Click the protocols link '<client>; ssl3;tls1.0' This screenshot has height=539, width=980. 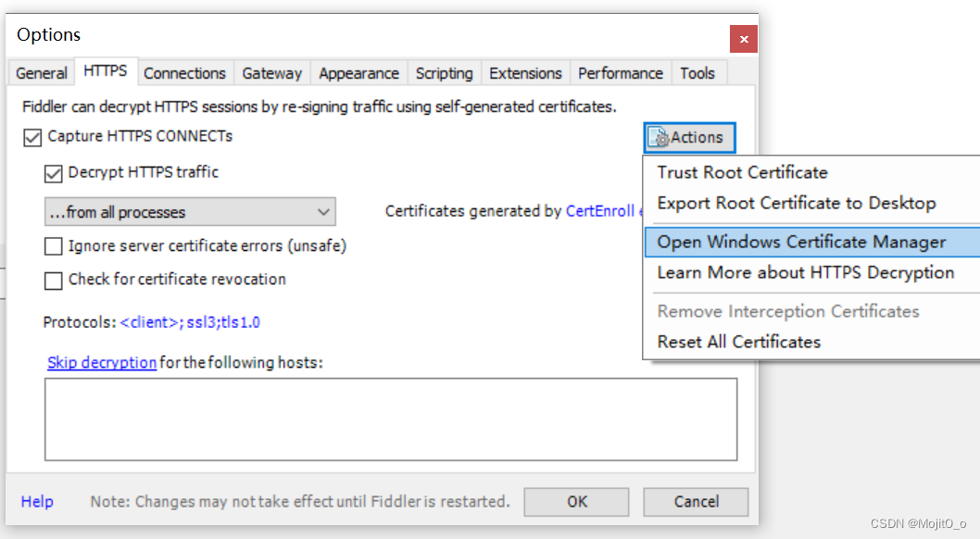[190, 322]
